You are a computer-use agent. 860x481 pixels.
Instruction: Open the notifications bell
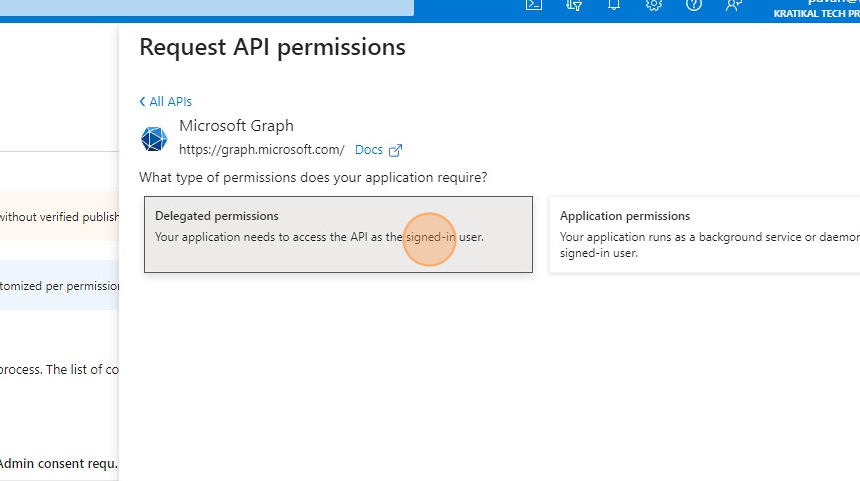[x=614, y=5]
